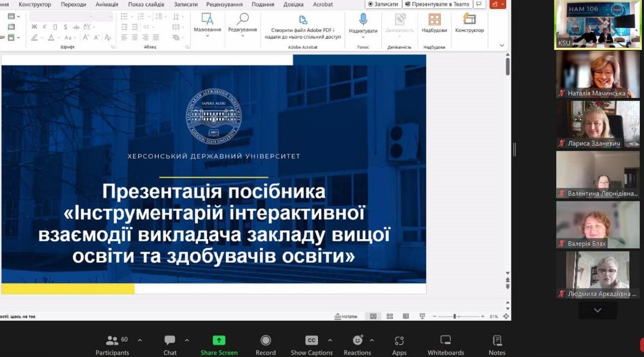Fit slide to current window icon
Image resolution: width=644 pixels, height=357 pixels.
[506, 316]
